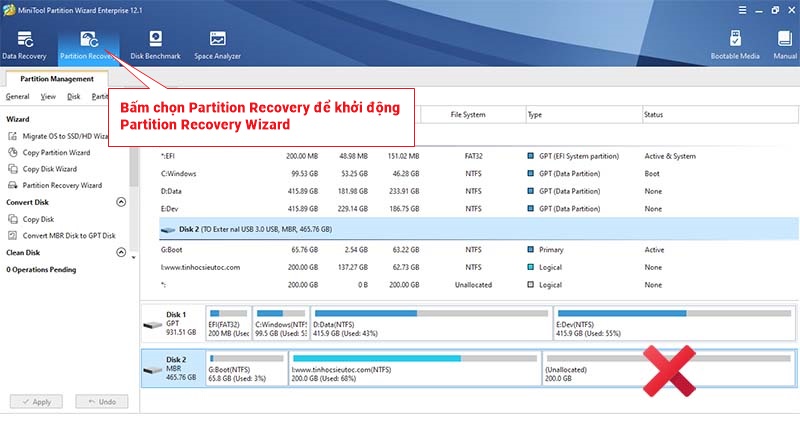Start Migrate OS to SSD/HD Wizard
This screenshot has width=800, height=426.
coord(58,136)
